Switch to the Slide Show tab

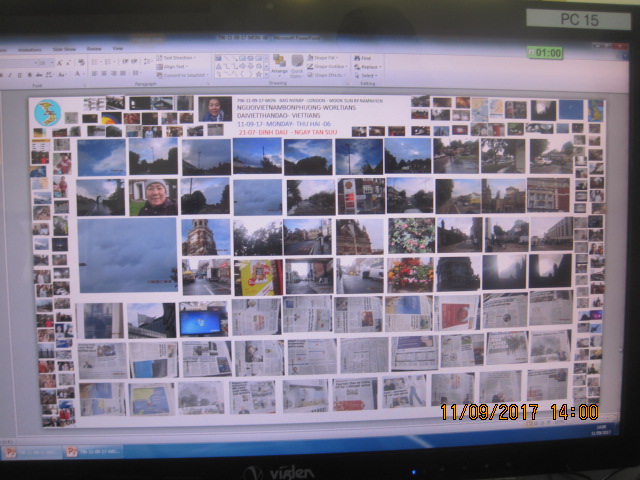[64, 49]
